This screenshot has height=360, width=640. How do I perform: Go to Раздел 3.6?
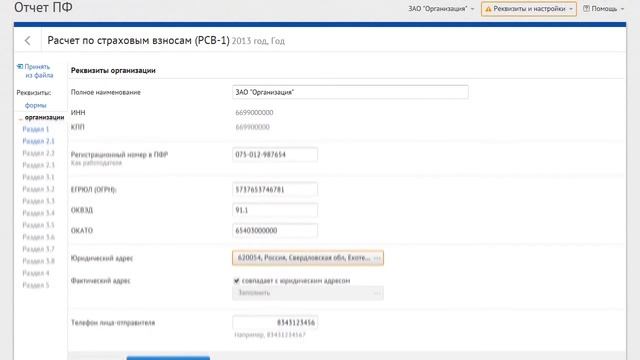tap(38, 237)
